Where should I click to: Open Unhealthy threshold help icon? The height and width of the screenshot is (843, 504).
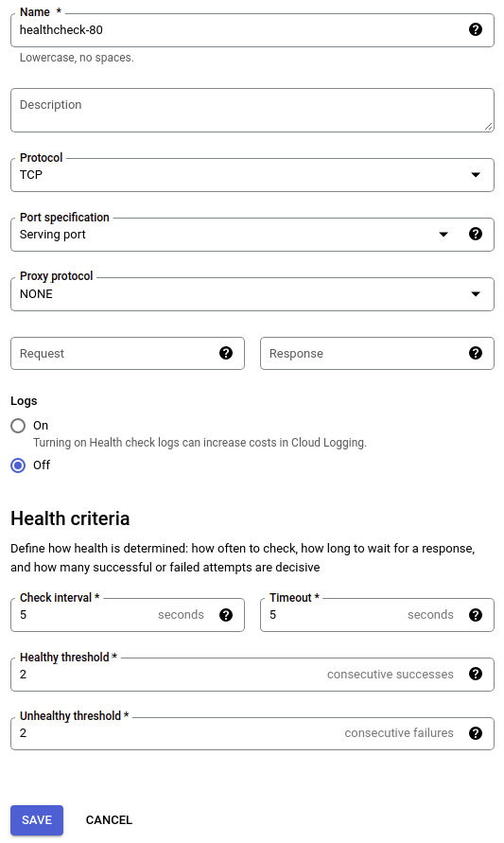tap(475, 733)
